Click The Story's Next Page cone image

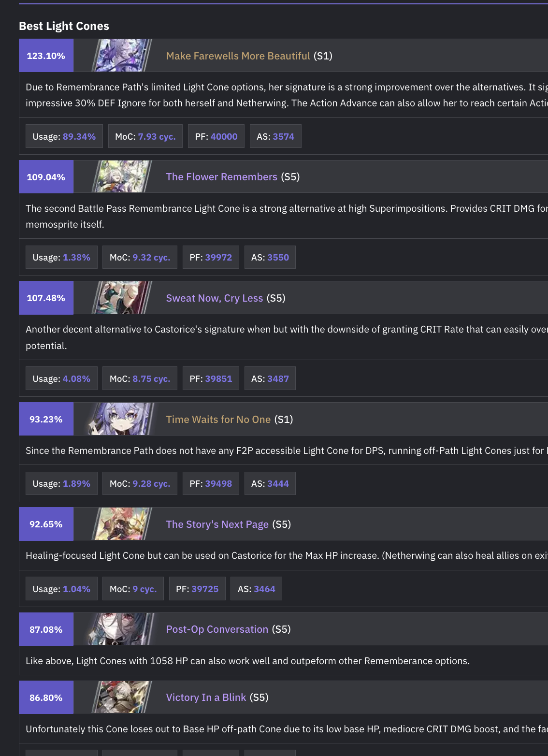click(x=122, y=524)
